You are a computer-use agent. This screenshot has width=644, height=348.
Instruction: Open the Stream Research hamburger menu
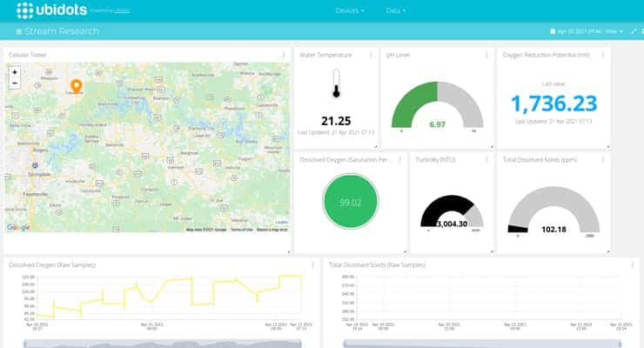pos(19,31)
